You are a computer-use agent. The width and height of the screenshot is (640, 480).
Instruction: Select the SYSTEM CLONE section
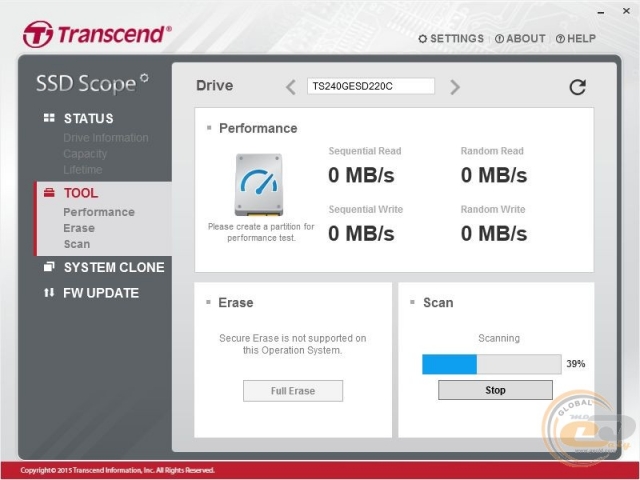(114, 267)
